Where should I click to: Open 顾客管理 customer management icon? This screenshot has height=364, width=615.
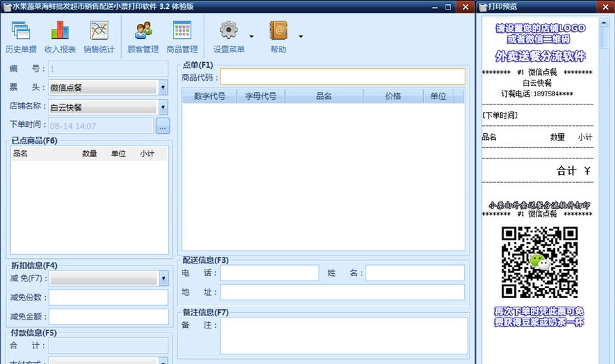point(143,36)
